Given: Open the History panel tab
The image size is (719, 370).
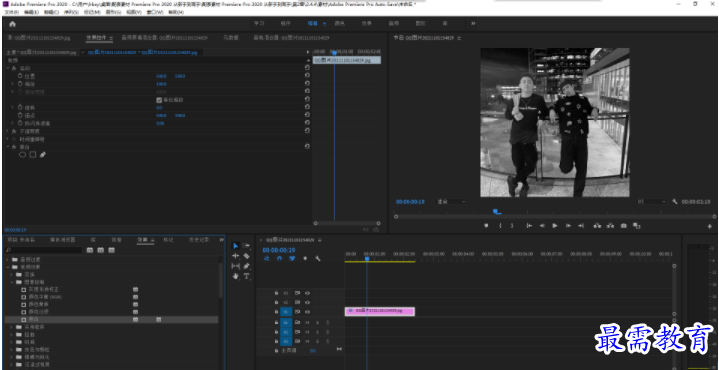Looking at the screenshot, I should 199,239.
